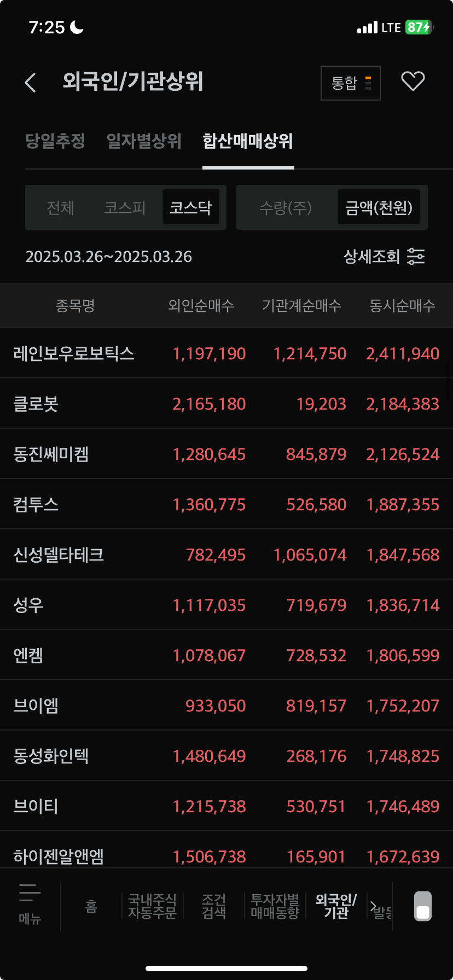Viewport: 453px width, 980px height.
Task: Open 엔켐 stock row
Action: pos(226,655)
